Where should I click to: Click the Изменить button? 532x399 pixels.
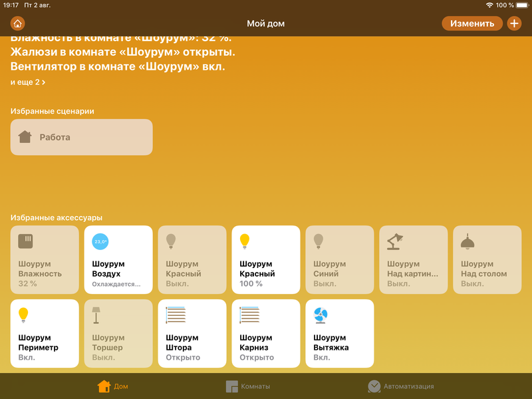472,23
